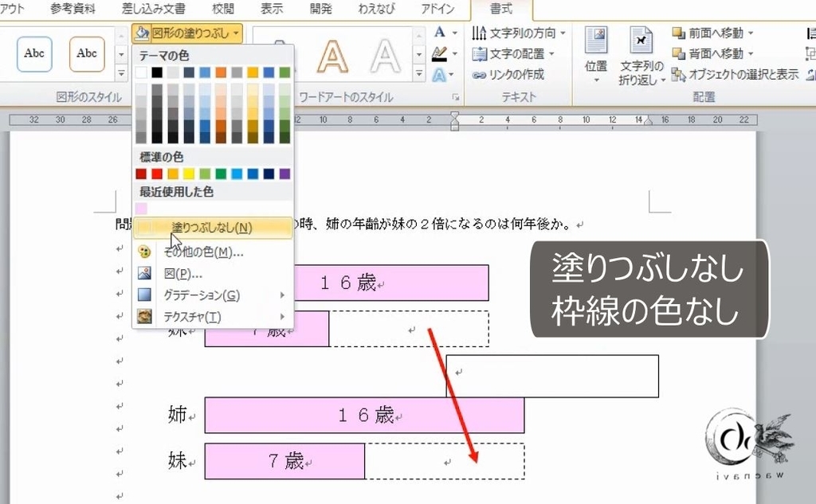Select the orange outlined WordArt A style
The height and width of the screenshot is (504, 816).
332,56
